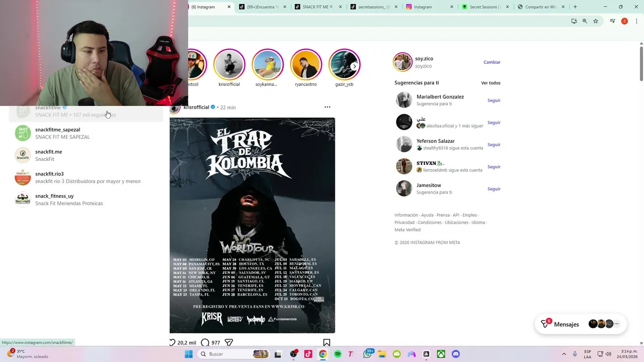Open Discord from the taskbar
The image size is (644, 362).
pyautogui.click(x=456, y=354)
